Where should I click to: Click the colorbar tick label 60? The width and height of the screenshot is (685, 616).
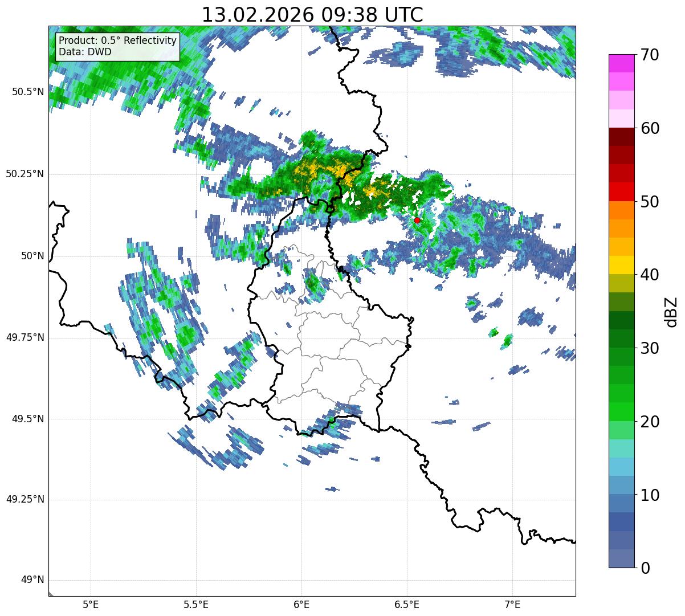pyautogui.click(x=650, y=128)
